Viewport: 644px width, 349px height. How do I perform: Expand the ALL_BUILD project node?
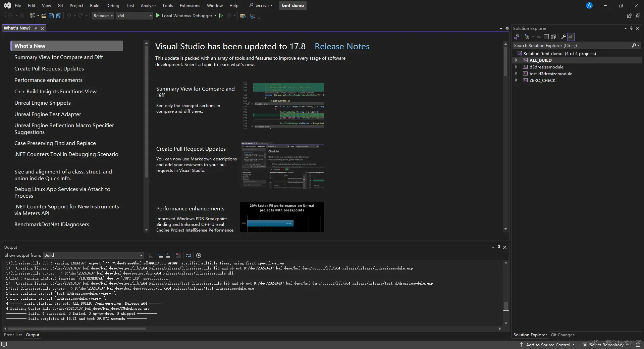click(516, 60)
